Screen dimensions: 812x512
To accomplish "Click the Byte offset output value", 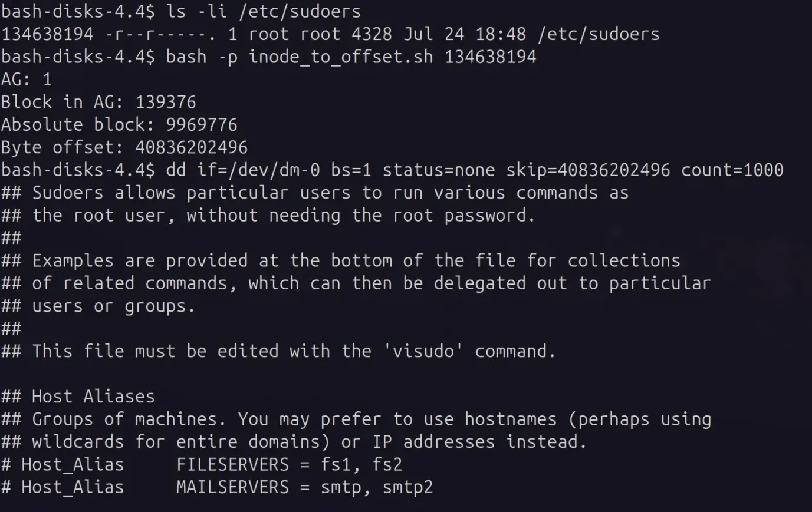I will pos(192,147).
